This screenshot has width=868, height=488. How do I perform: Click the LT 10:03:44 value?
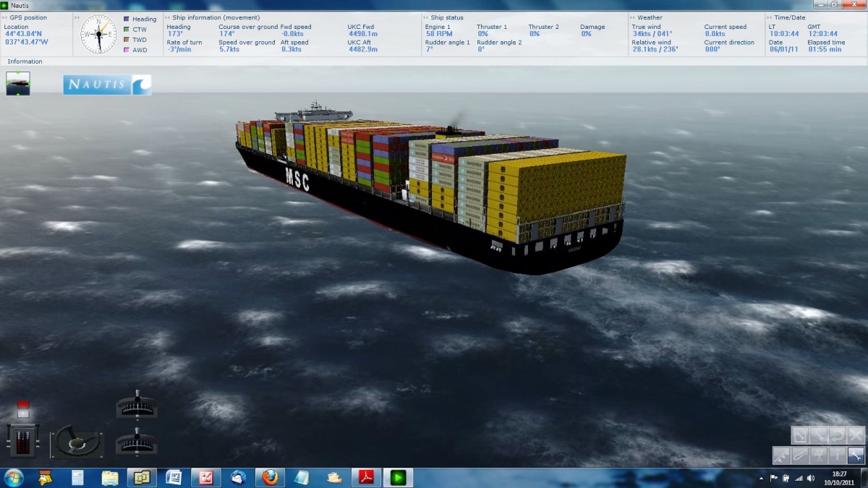pos(783,34)
